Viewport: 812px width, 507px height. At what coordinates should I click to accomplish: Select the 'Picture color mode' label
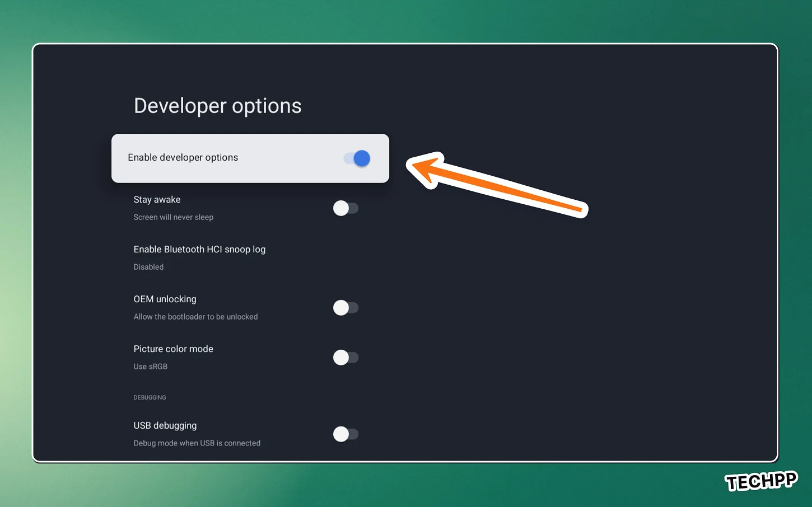tap(173, 349)
